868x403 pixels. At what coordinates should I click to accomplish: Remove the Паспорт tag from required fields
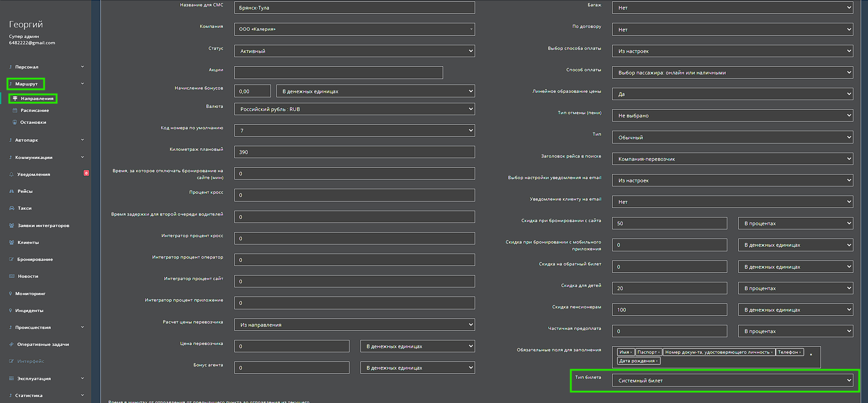point(659,353)
